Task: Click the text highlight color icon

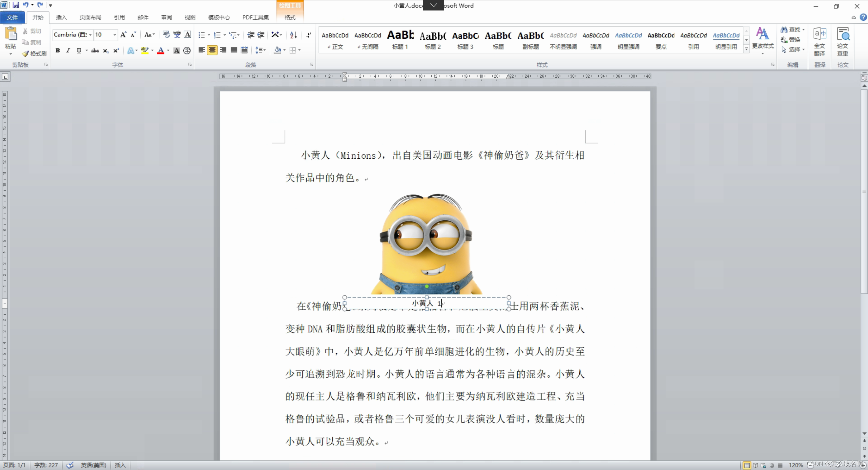Action: coord(145,51)
